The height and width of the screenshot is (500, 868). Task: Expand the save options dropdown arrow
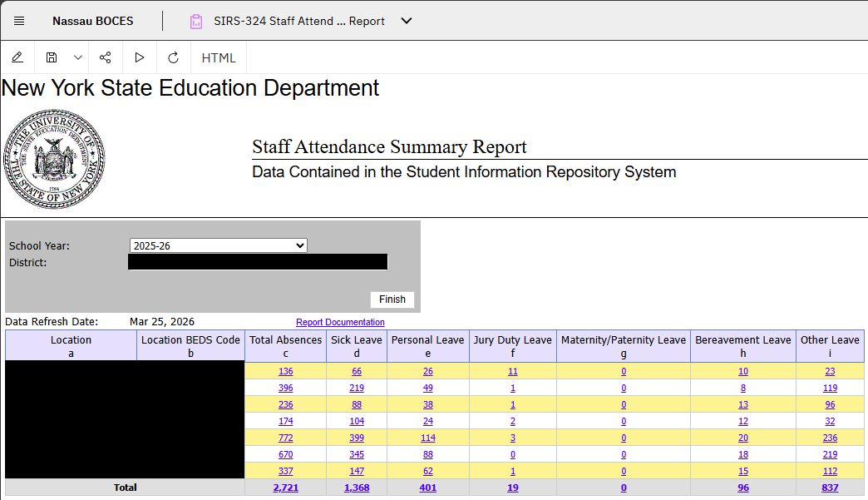pyautogui.click(x=78, y=57)
